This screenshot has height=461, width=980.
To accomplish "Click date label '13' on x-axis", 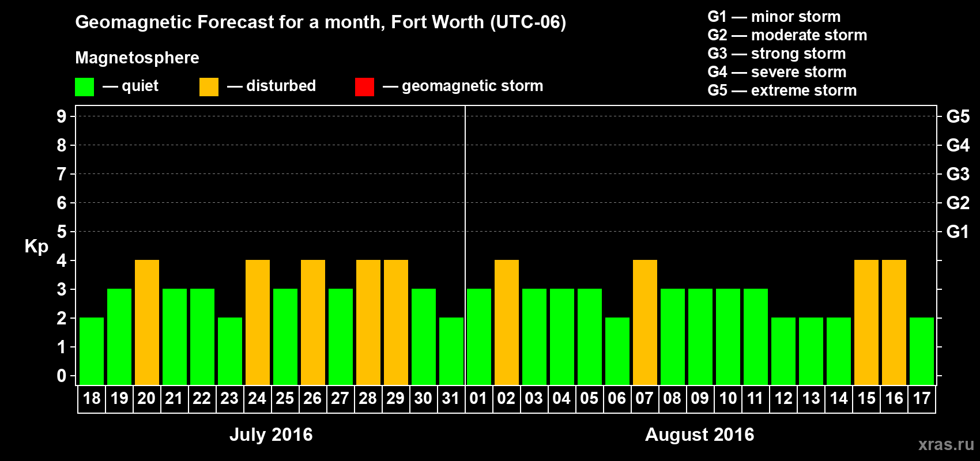I will [x=811, y=399].
